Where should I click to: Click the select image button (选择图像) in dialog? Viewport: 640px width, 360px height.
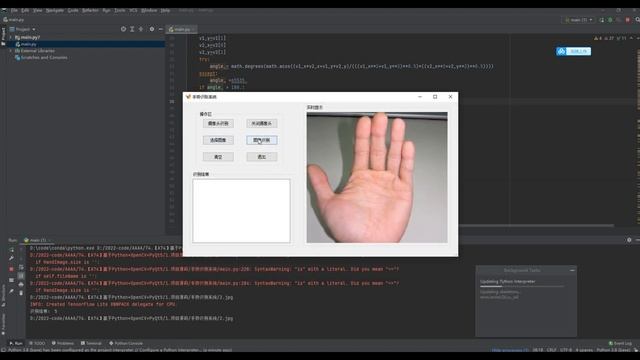(x=218, y=140)
